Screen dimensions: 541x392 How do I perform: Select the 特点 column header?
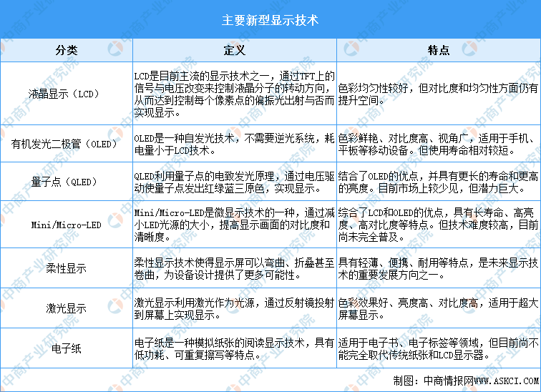(x=438, y=51)
